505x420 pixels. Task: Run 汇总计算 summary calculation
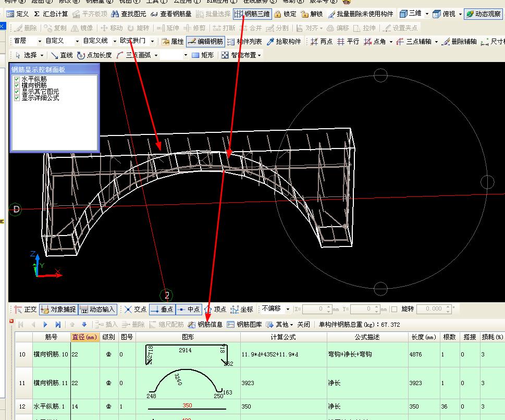pos(51,14)
